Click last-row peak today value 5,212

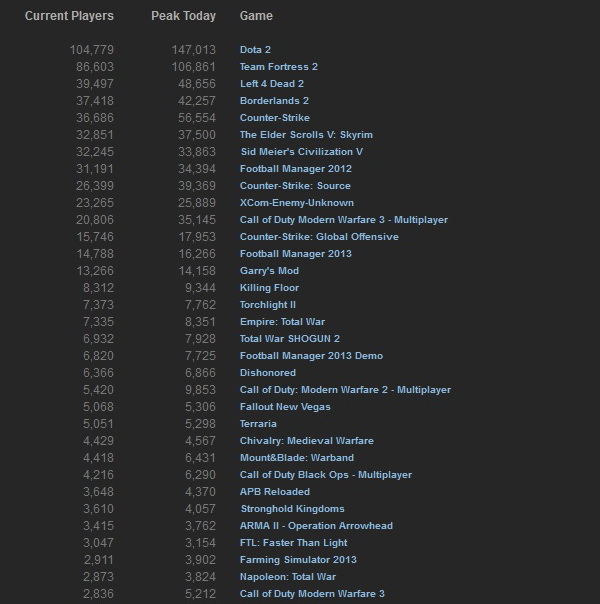tap(200, 594)
